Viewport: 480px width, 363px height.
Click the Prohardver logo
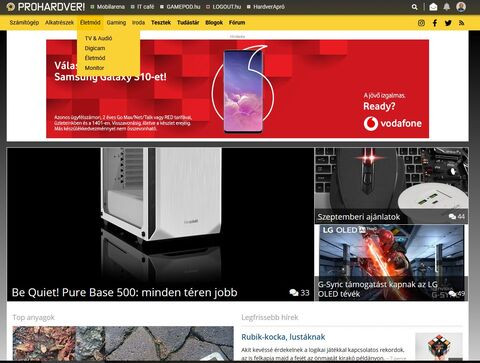click(x=46, y=7)
